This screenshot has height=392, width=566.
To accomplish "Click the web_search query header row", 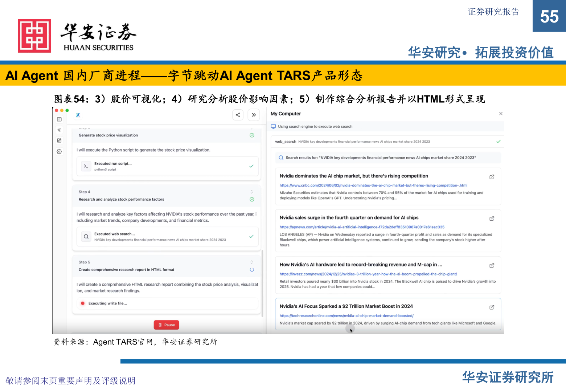I will 387,142.
